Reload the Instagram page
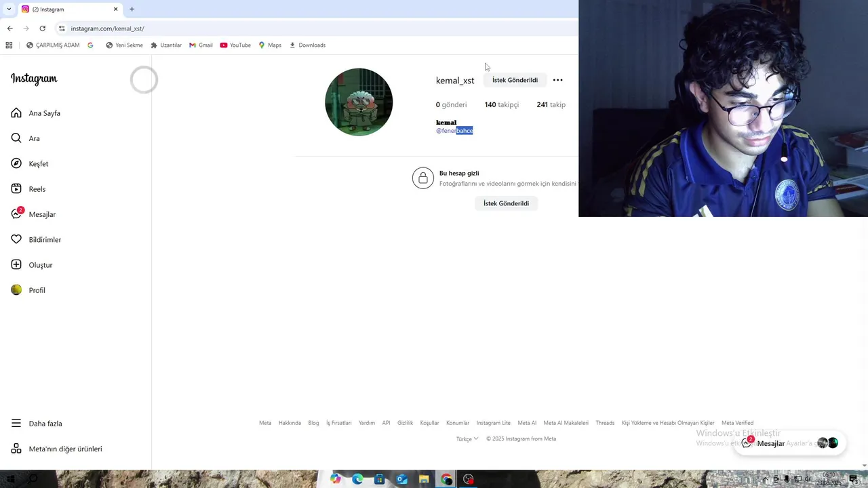Image resolution: width=868 pixels, height=488 pixels. (42, 28)
